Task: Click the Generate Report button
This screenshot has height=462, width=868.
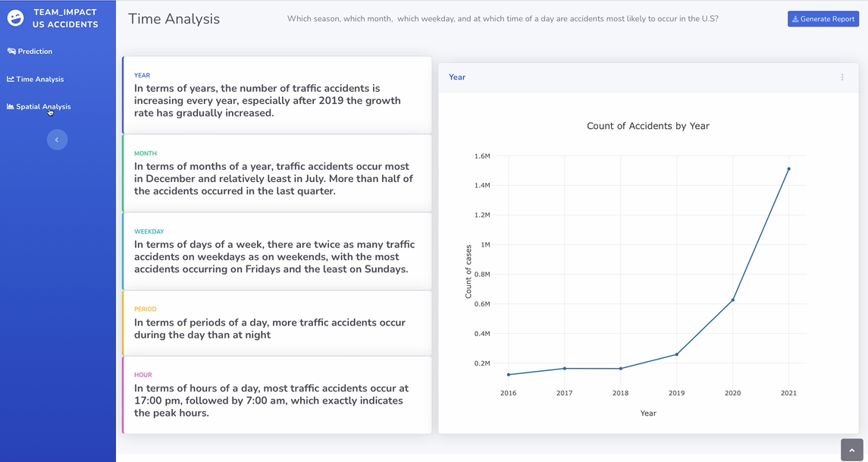Action: [x=823, y=19]
